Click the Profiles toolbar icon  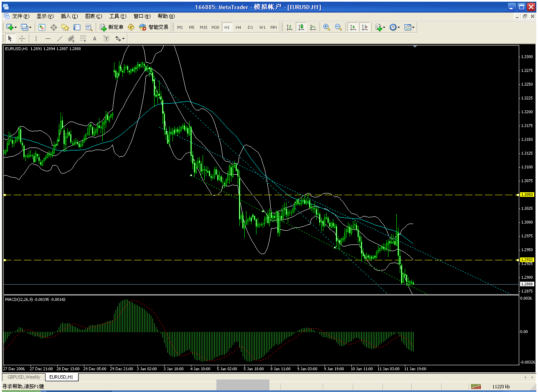point(24,27)
